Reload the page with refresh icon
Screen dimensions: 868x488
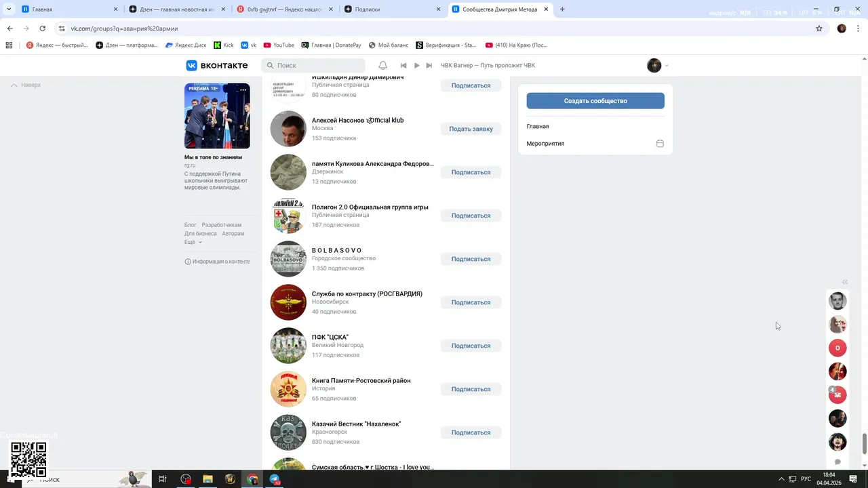tap(42, 28)
